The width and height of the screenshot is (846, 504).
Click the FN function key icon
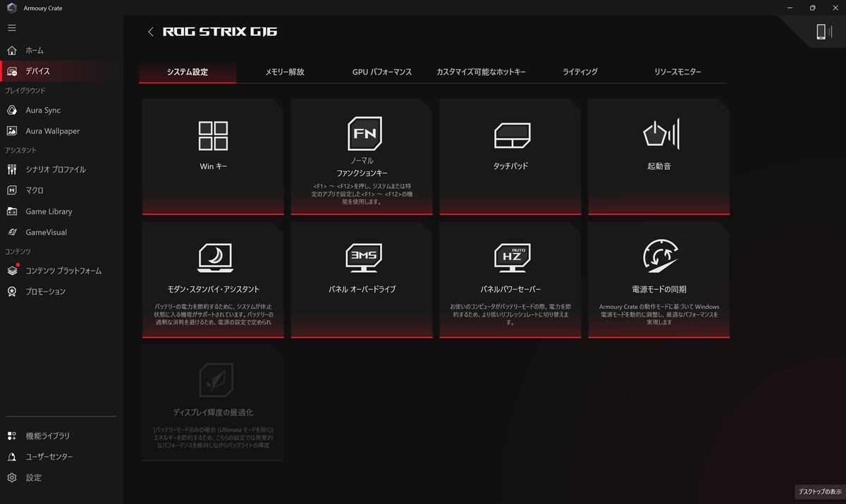click(364, 133)
